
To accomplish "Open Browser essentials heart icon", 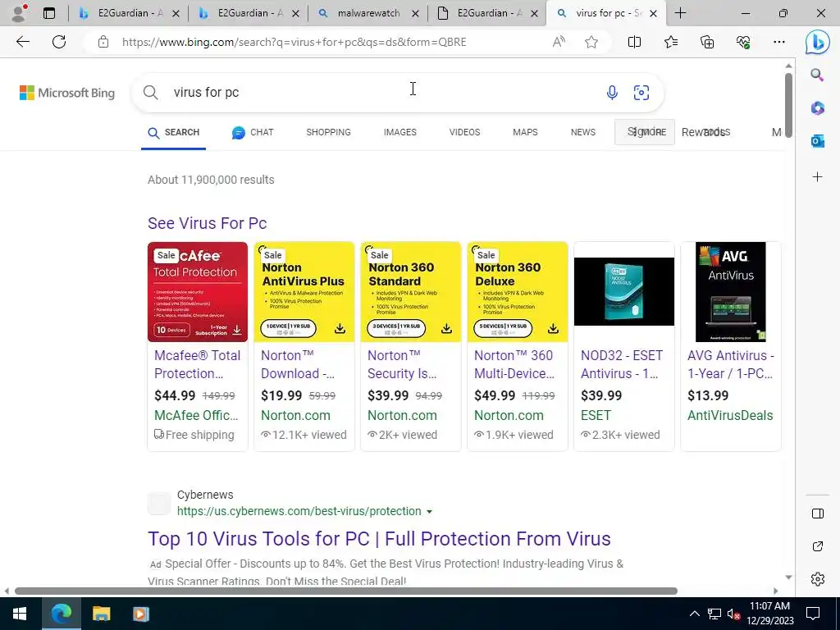I will 743,42.
